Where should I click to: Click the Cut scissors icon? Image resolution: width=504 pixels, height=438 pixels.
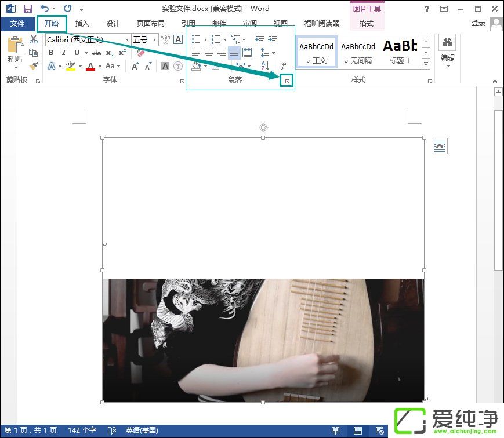coord(34,39)
